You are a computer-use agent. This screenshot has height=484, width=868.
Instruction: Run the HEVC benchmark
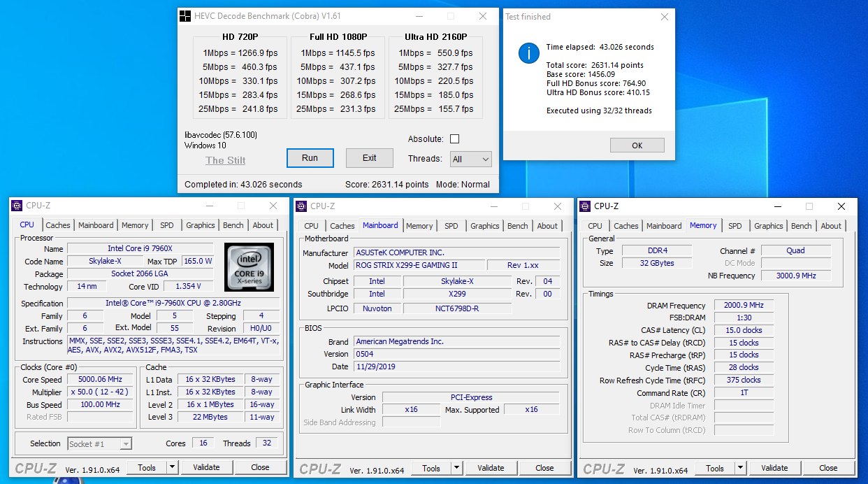[x=310, y=158]
